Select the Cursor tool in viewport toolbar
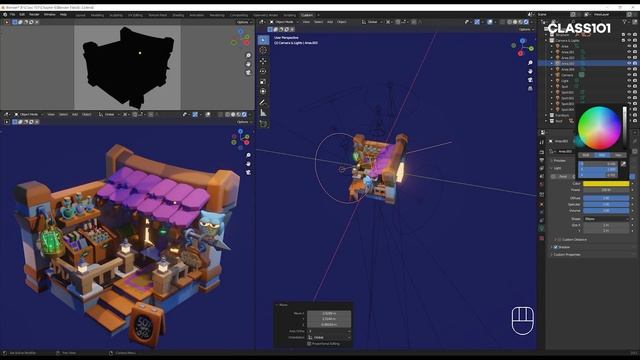The width and height of the screenshot is (640, 360). pyautogui.click(x=263, y=50)
